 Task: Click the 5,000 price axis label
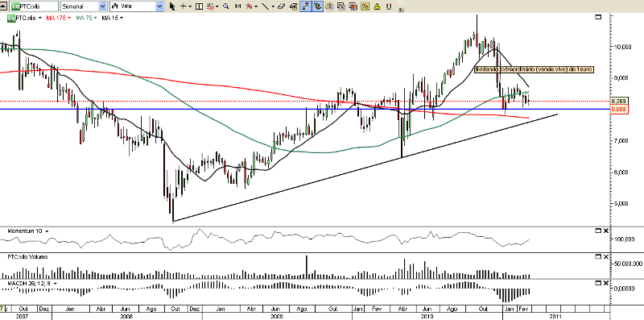621,204
